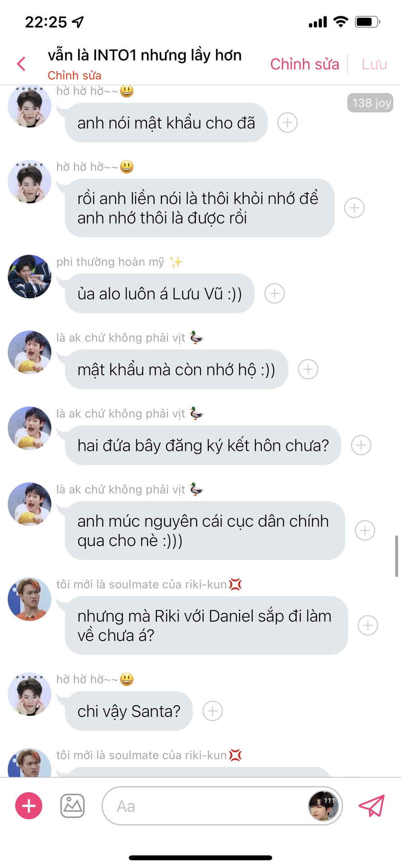
Task: Tap plus icon beside 'ủa alo luôn á Lưu Vũ'
Action: (x=274, y=293)
